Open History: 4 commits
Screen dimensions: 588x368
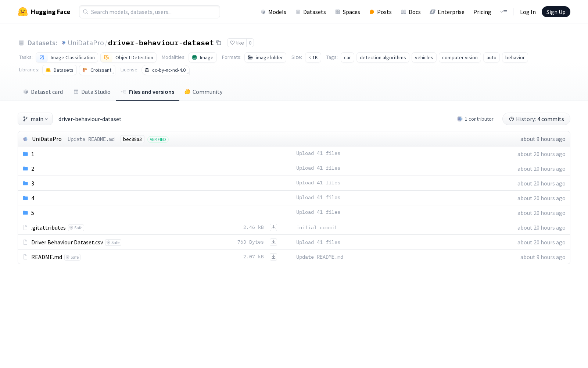pyautogui.click(x=536, y=119)
